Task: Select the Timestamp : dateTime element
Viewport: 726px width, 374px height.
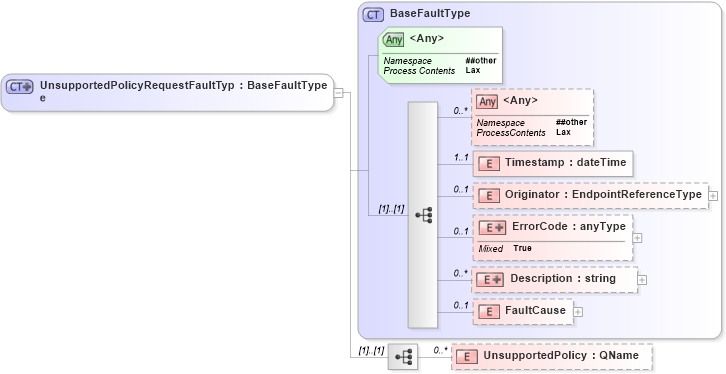Action: [553, 163]
